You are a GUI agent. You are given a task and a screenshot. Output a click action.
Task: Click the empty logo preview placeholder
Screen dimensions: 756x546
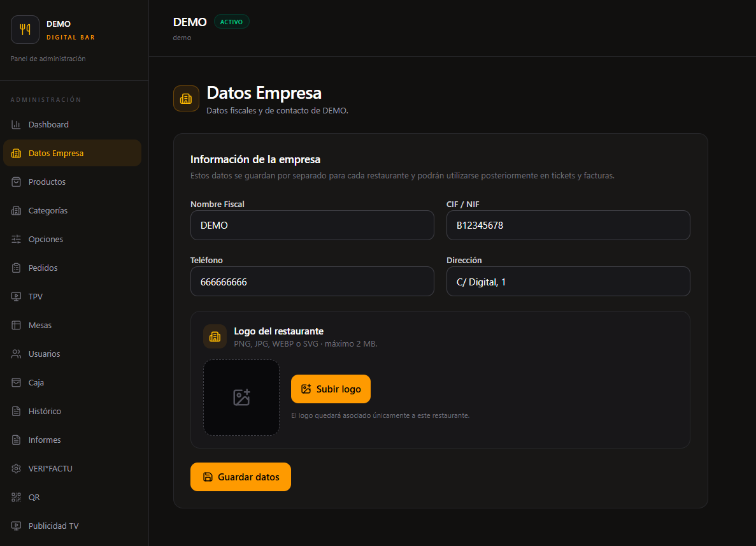(x=241, y=398)
